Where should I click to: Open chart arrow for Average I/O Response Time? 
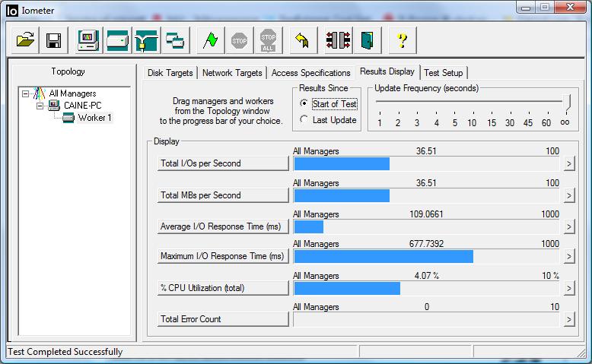569,226
